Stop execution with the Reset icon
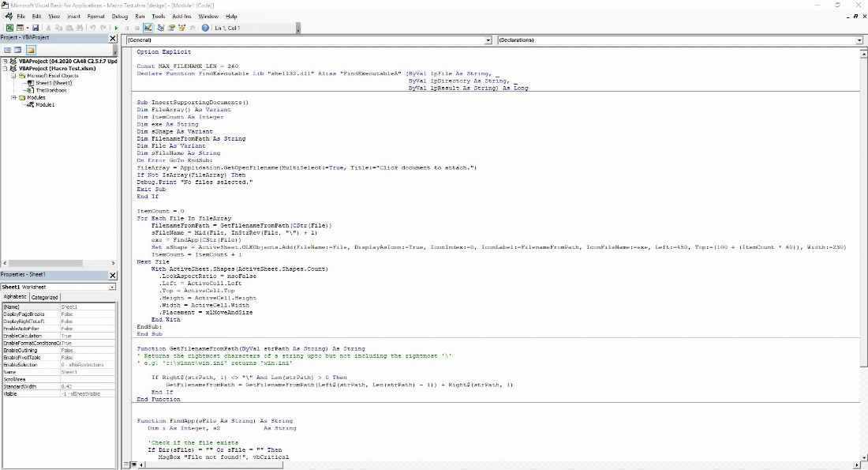This screenshot has width=868, height=470. tap(136, 27)
